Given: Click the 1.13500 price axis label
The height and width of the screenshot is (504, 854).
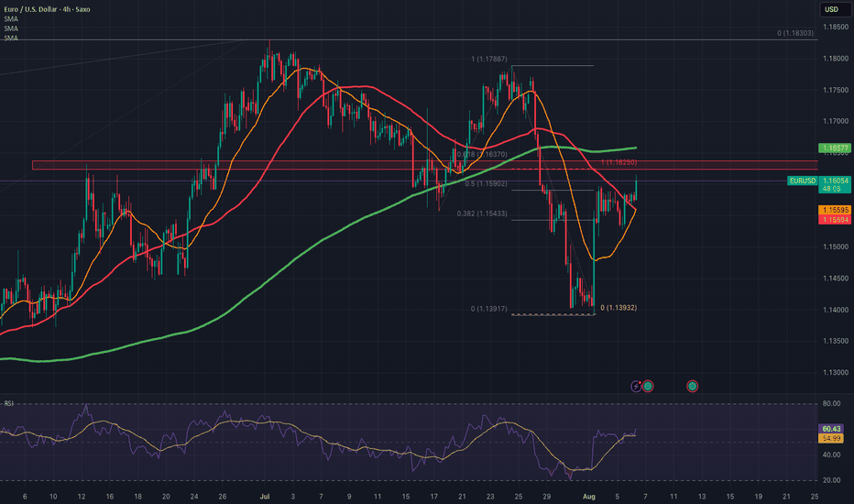Looking at the screenshot, I should [x=836, y=341].
